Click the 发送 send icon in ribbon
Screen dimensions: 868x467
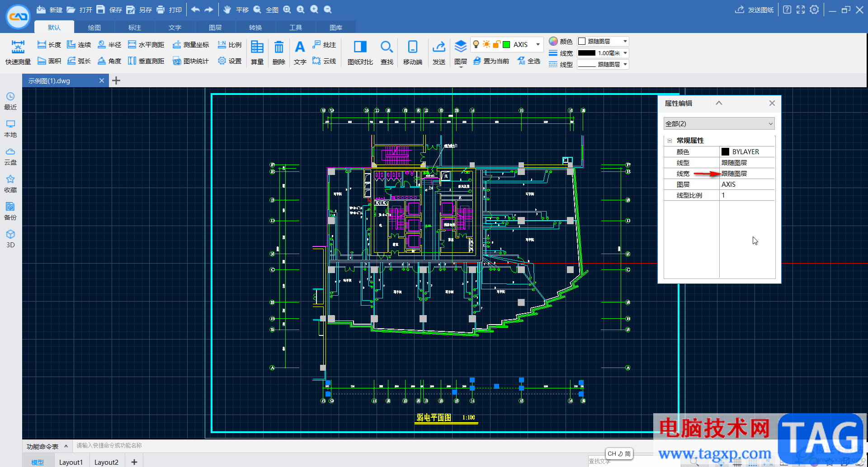tap(439, 52)
